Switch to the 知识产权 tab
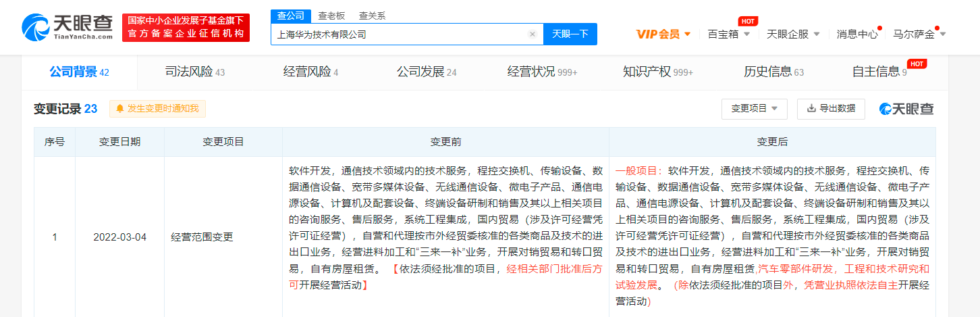Image resolution: width=980 pixels, height=317 pixels. (x=658, y=72)
